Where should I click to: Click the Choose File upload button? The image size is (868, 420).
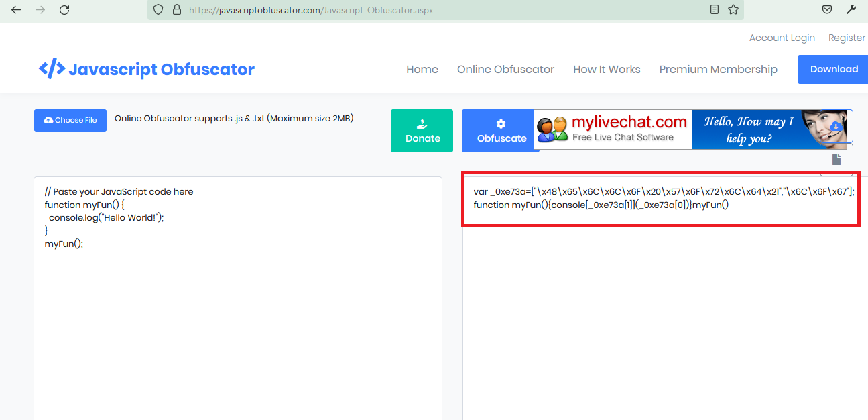70,121
